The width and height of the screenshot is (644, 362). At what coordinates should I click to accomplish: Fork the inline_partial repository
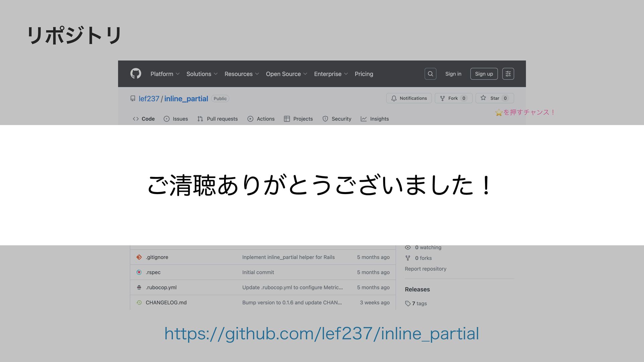[x=453, y=98]
